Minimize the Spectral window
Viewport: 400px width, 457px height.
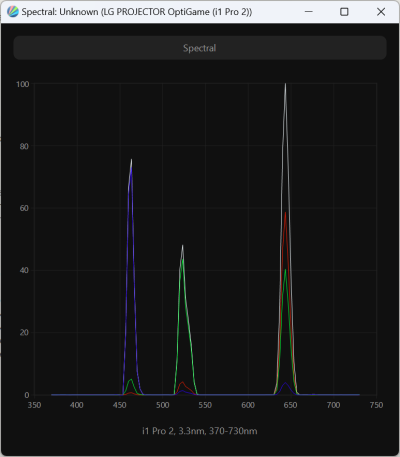(309, 12)
